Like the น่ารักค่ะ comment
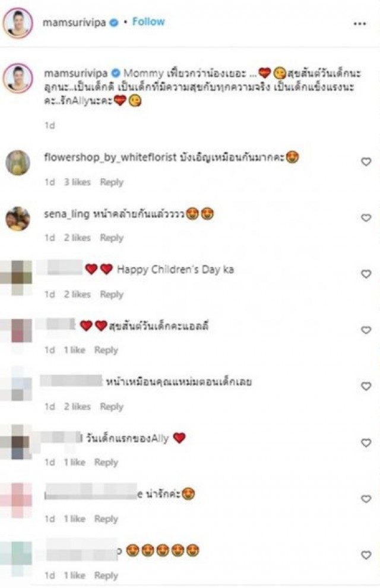The height and width of the screenshot is (588, 380). pyautogui.click(x=366, y=499)
